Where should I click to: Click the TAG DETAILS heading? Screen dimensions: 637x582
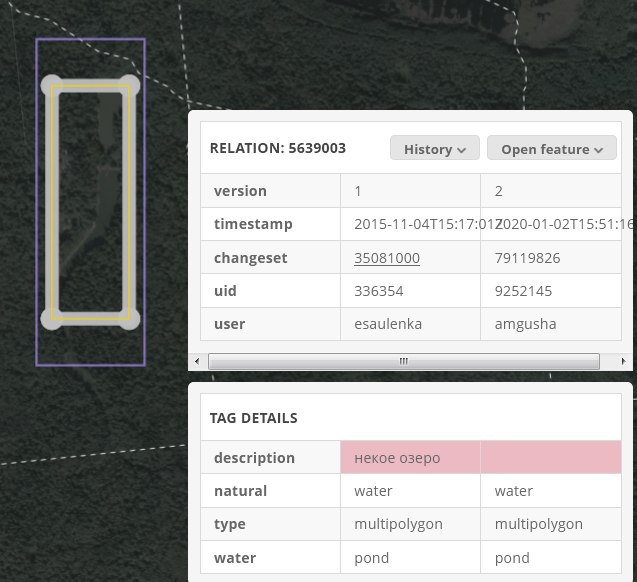[254, 418]
